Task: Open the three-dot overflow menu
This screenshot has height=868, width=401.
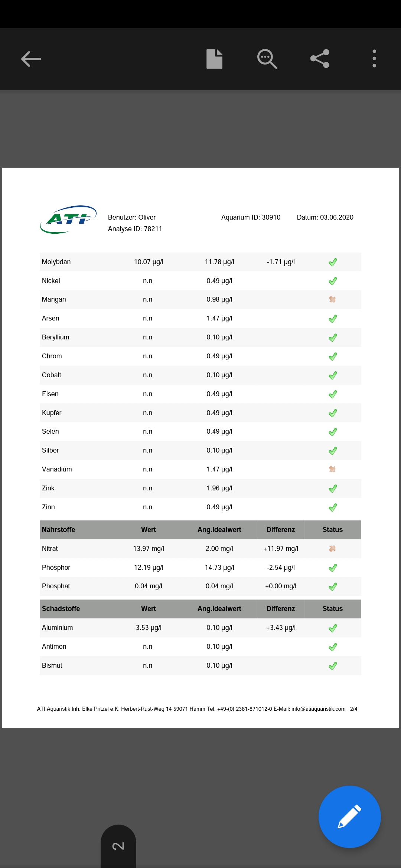Action: coord(374,59)
